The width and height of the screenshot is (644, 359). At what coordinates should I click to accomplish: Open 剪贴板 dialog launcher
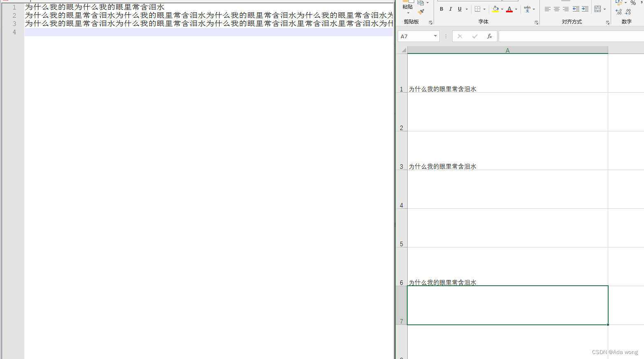pos(431,23)
